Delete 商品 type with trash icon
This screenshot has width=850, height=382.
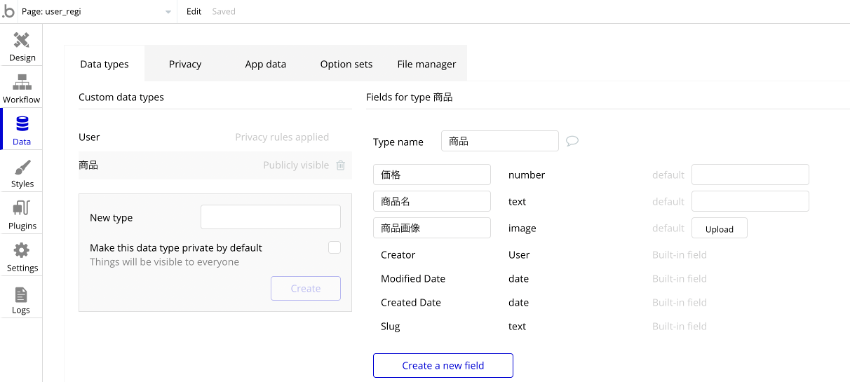340,165
